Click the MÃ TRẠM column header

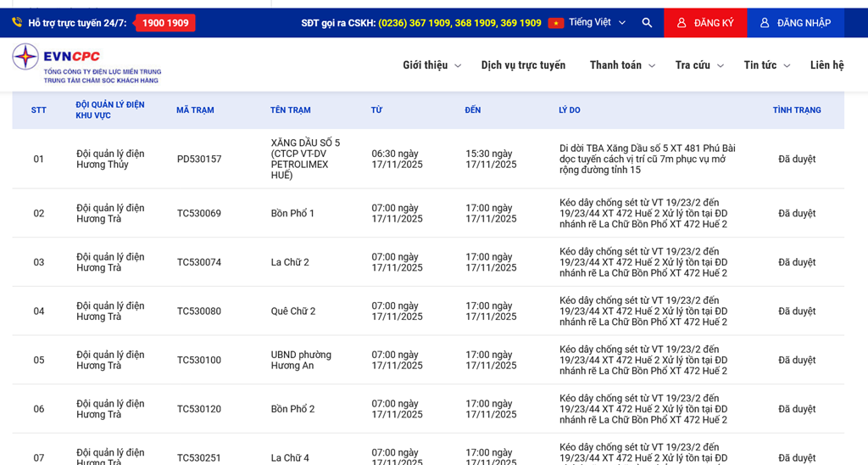195,110
